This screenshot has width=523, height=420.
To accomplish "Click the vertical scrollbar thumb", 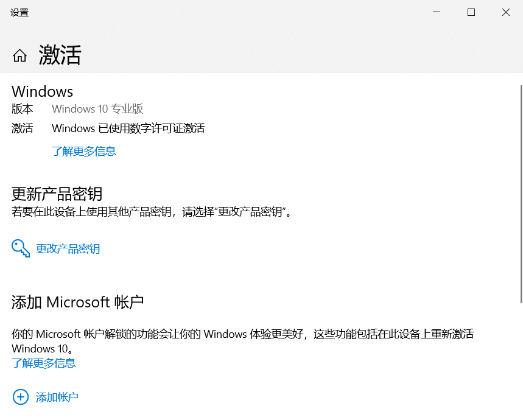I will click(521, 194).
